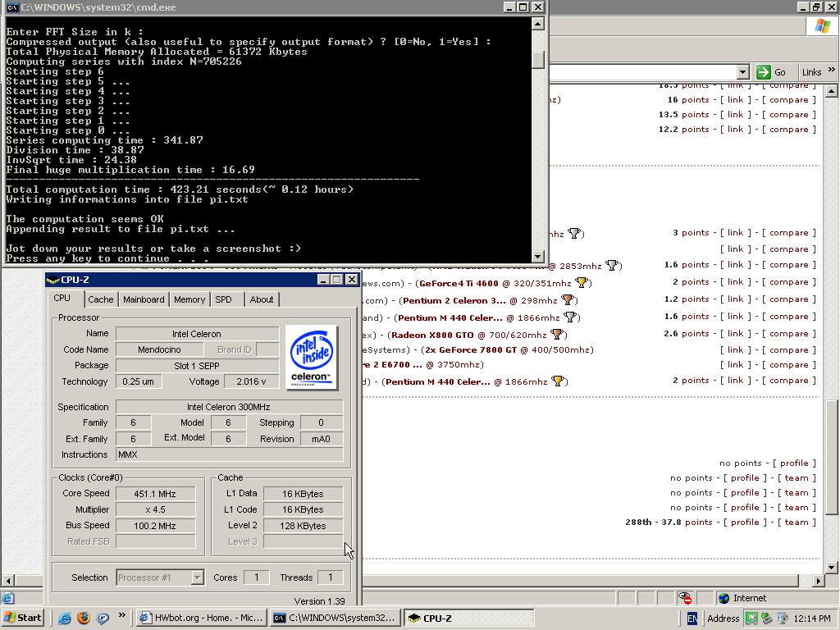Click the cmd.exe title bar icon

pyautogui.click(x=11, y=7)
